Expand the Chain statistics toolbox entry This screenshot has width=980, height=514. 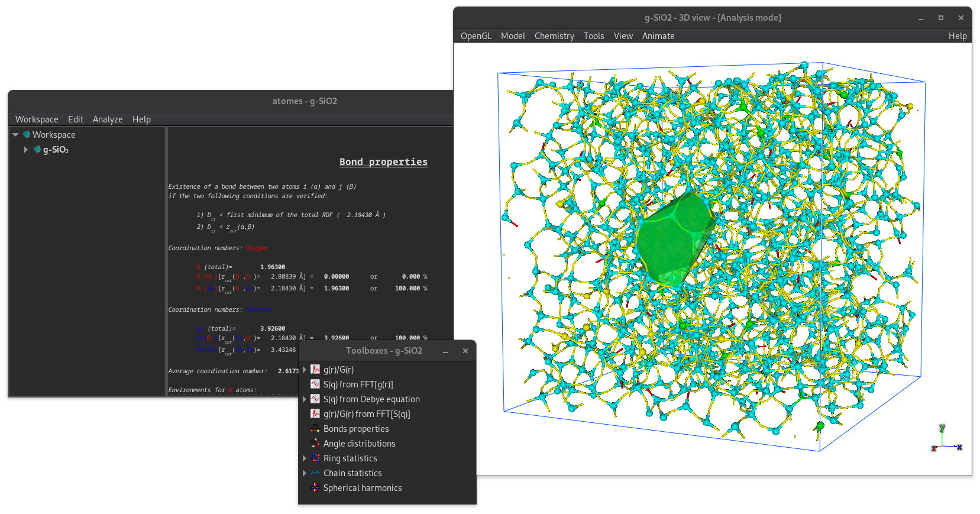[x=305, y=473]
